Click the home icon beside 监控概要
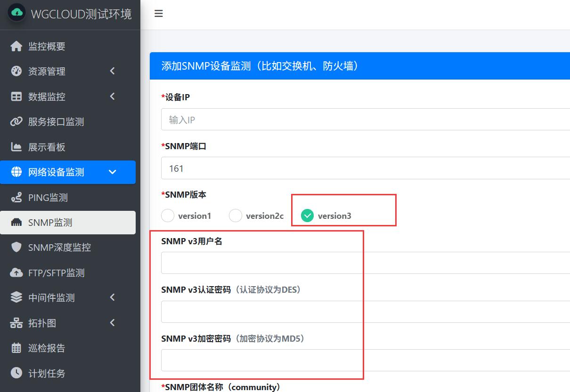 point(16,46)
